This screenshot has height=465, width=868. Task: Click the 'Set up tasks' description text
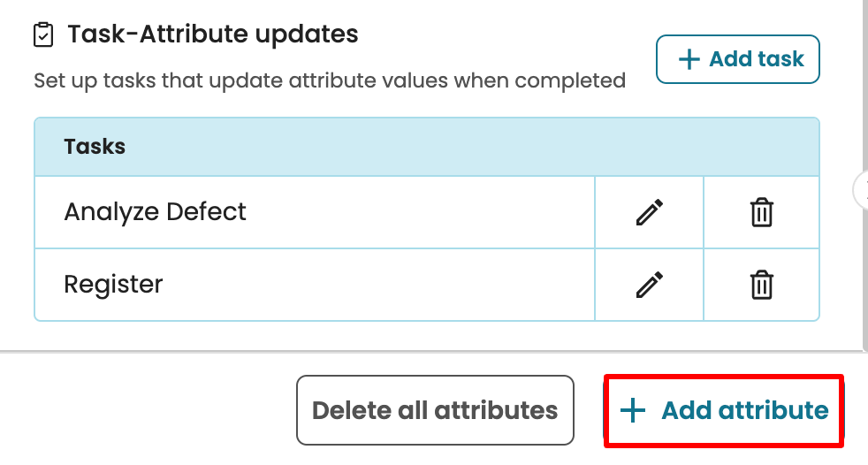pyautogui.click(x=330, y=81)
